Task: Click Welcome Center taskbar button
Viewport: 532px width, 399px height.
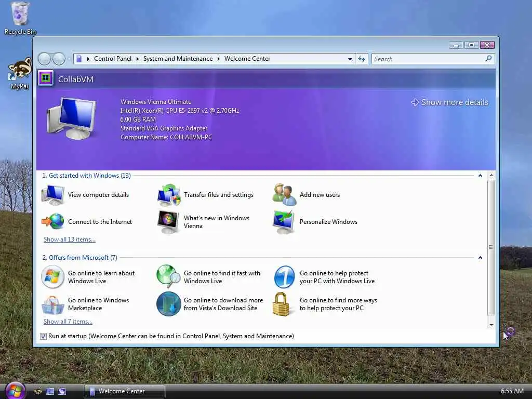Action: tap(124, 391)
